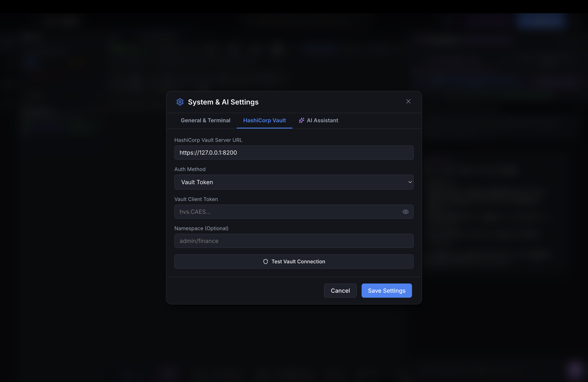
Task: Switch to the General & Terminal tab
Action: [206, 120]
